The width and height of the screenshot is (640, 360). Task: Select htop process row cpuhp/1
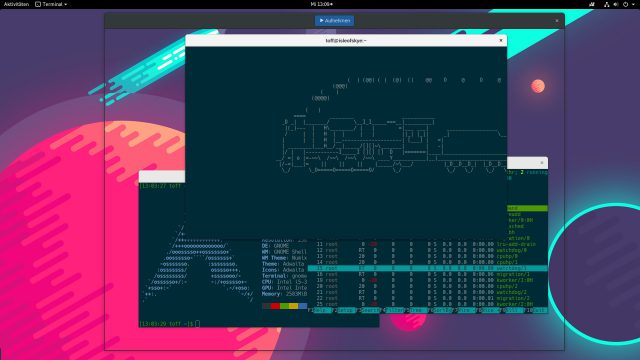(x=427, y=262)
